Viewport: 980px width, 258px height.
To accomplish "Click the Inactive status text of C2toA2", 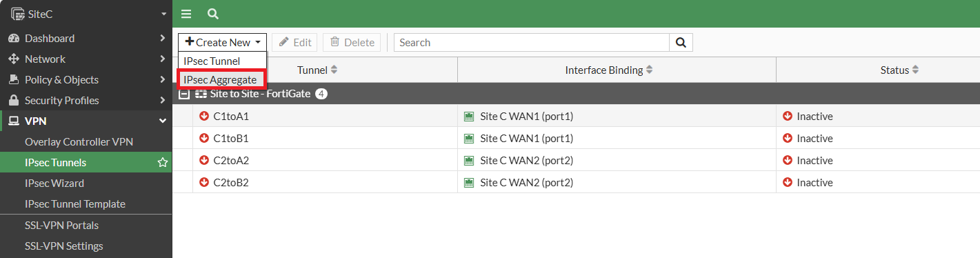I will 814,160.
